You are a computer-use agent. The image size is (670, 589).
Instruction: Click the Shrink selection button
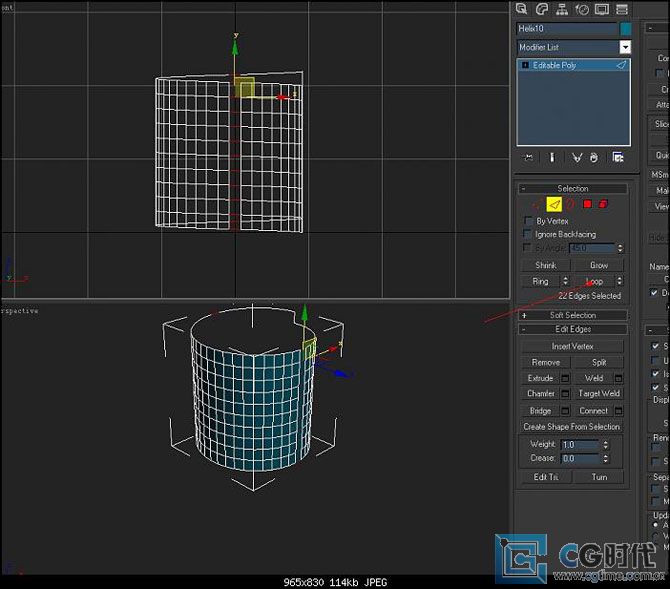tap(546, 265)
